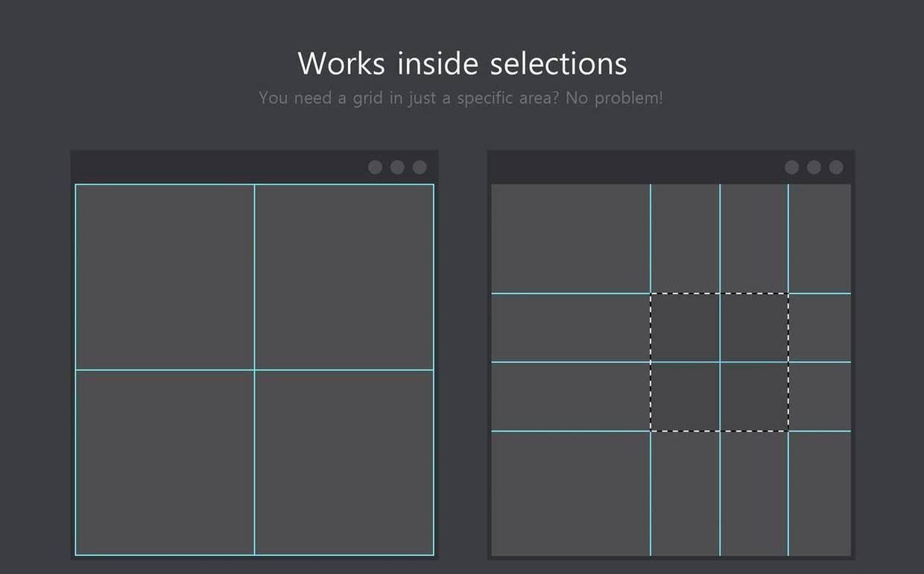The width and height of the screenshot is (924, 574).
Task: Click the rightmost circle in right window's title bar
Action: tap(836, 167)
